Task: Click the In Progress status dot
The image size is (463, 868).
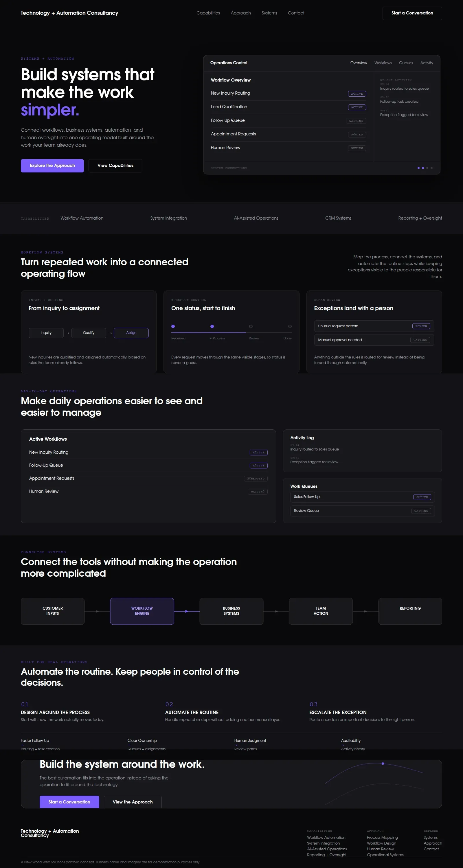Action: point(212,326)
